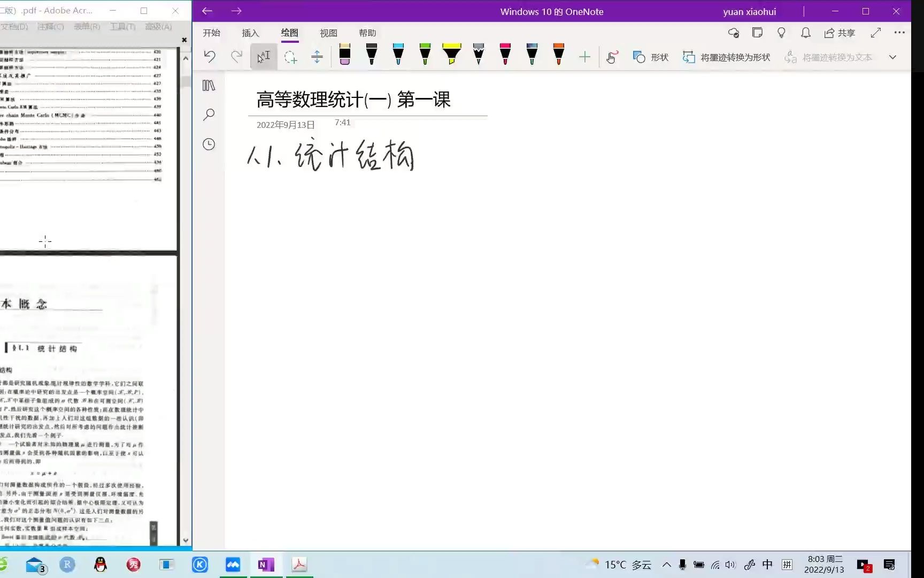The width and height of the screenshot is (924, 578).
Task: Open the mail app in taskbar
Action: (35, 565)
